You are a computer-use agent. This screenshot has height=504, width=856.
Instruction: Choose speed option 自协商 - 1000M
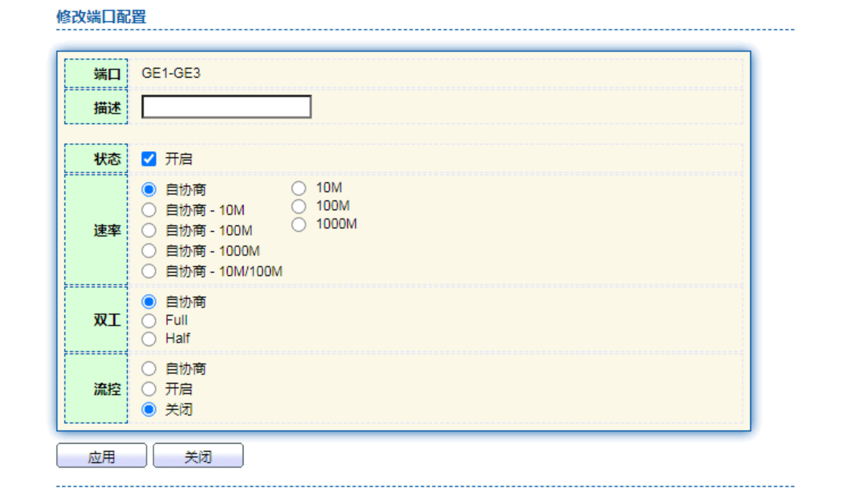[x=149, y=251]
